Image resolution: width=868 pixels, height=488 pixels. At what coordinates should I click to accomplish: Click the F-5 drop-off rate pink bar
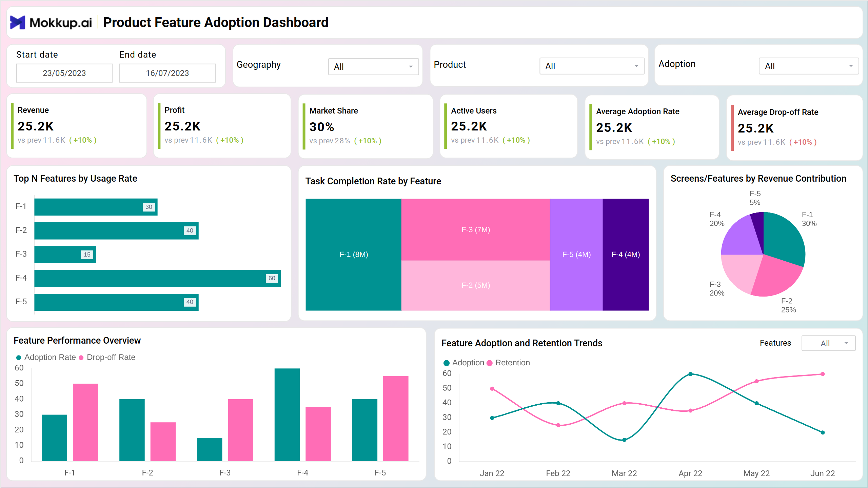396,419
